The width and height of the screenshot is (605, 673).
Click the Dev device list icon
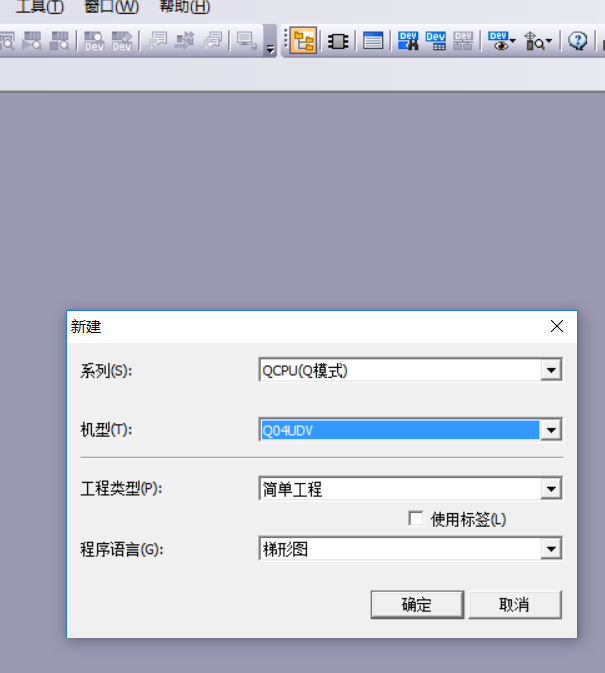click(x=436, y=41)
